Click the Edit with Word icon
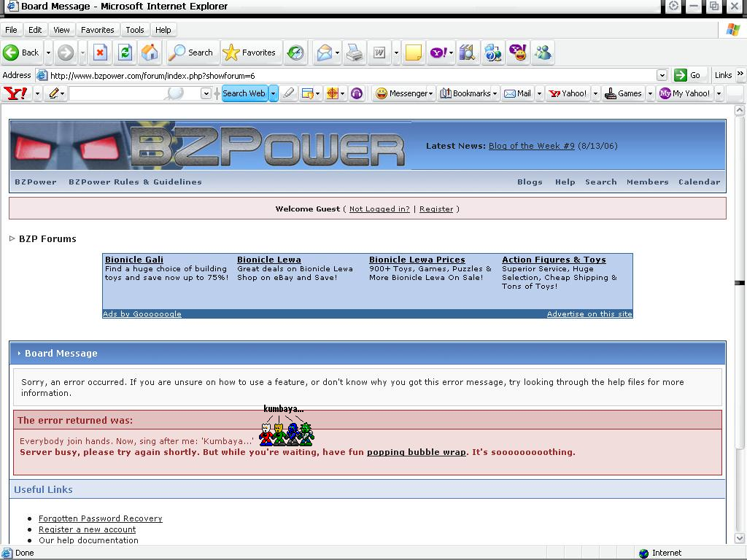 tap(379, 52)
